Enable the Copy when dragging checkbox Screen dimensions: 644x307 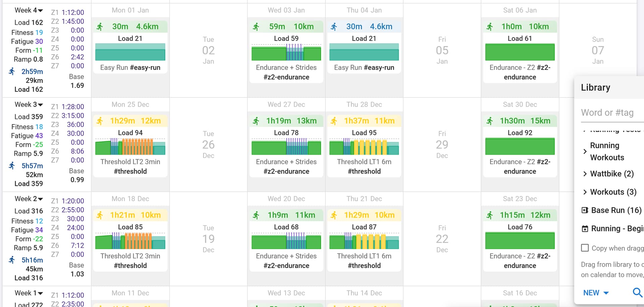coord(585,248)
